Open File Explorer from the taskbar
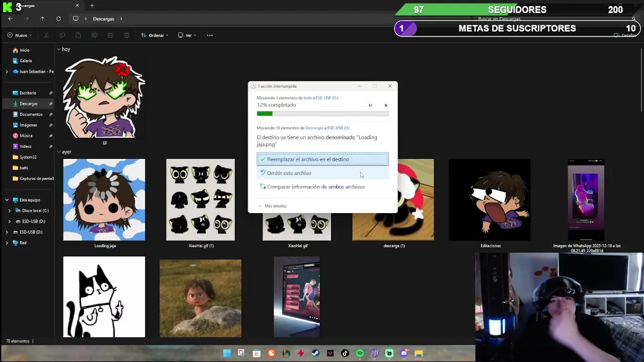Viewport: 644px width, 362px height. [x=419, y=353]
